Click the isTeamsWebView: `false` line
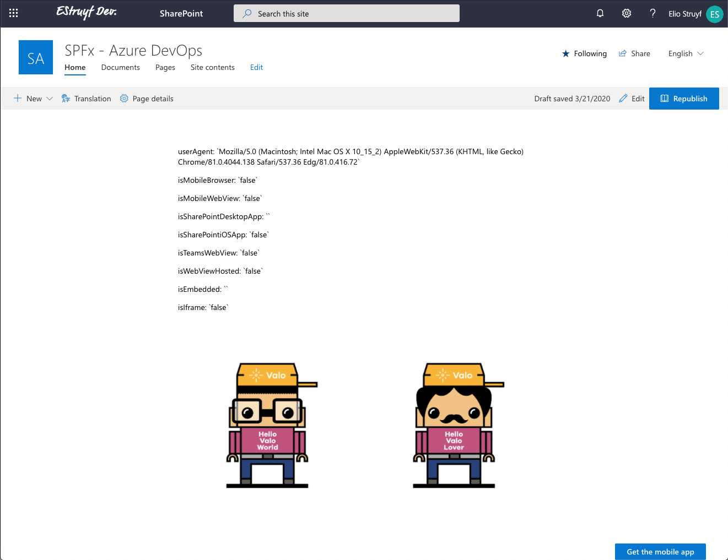728x560 pixels. (x=219, y=253)
